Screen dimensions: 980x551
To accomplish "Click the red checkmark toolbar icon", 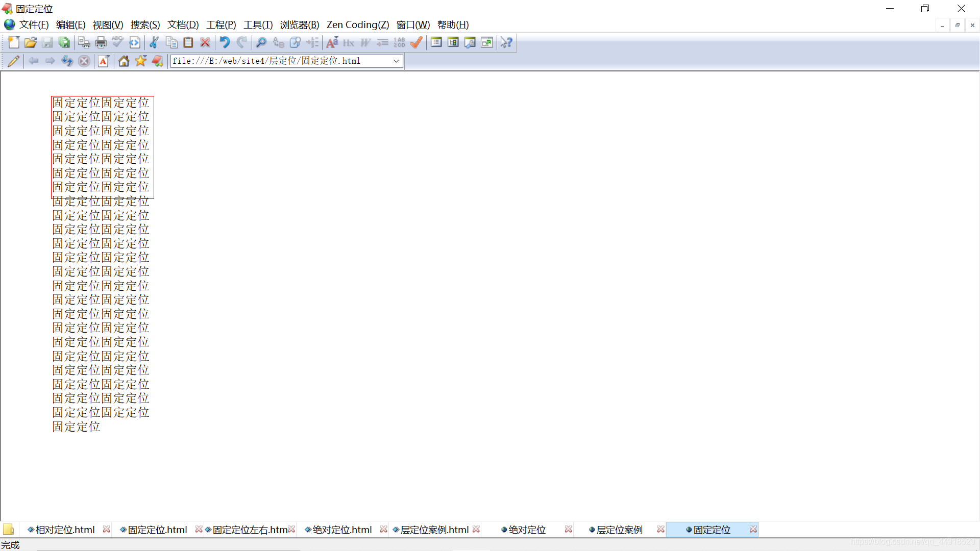I will pyautogui.click(x=416, y=43).
